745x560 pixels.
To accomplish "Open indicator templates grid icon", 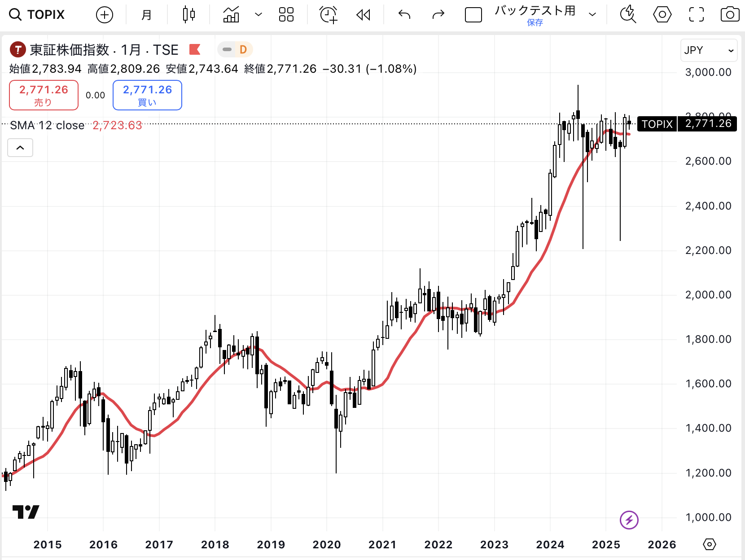I will click(286, 15).
